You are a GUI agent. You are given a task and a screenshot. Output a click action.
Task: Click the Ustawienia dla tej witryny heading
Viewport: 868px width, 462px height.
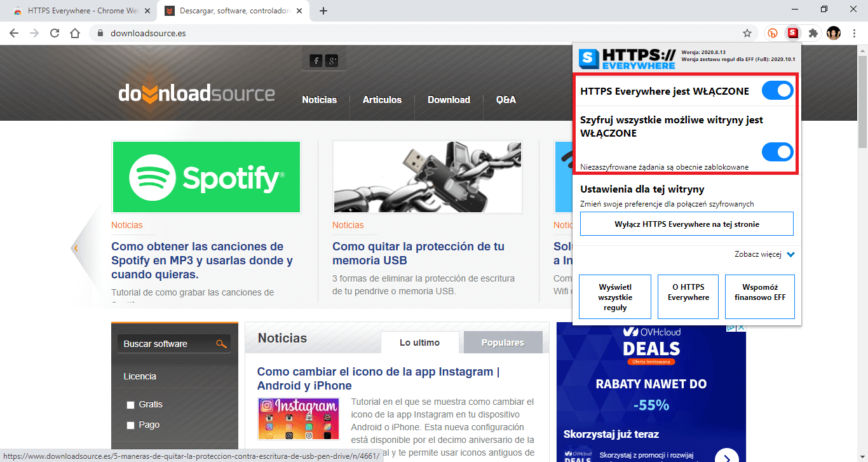coord(642,189)
